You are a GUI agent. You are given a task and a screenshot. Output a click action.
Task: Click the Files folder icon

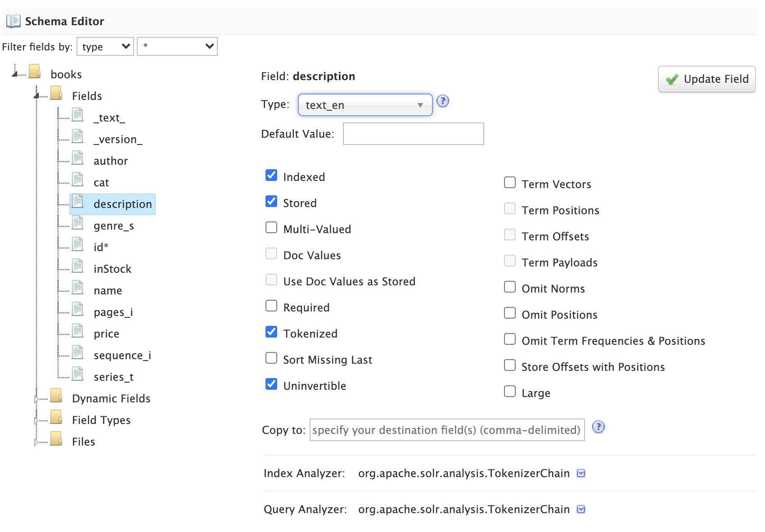(56, 439)
